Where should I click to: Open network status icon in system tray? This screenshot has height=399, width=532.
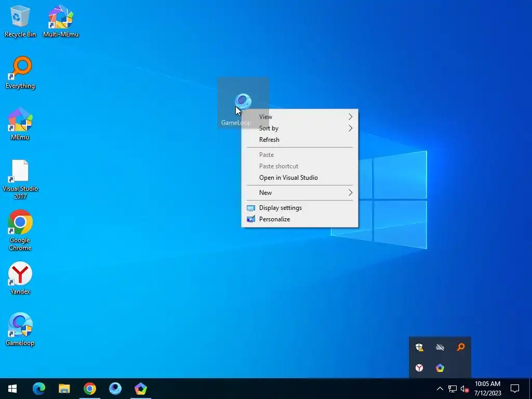coord(453,389)
